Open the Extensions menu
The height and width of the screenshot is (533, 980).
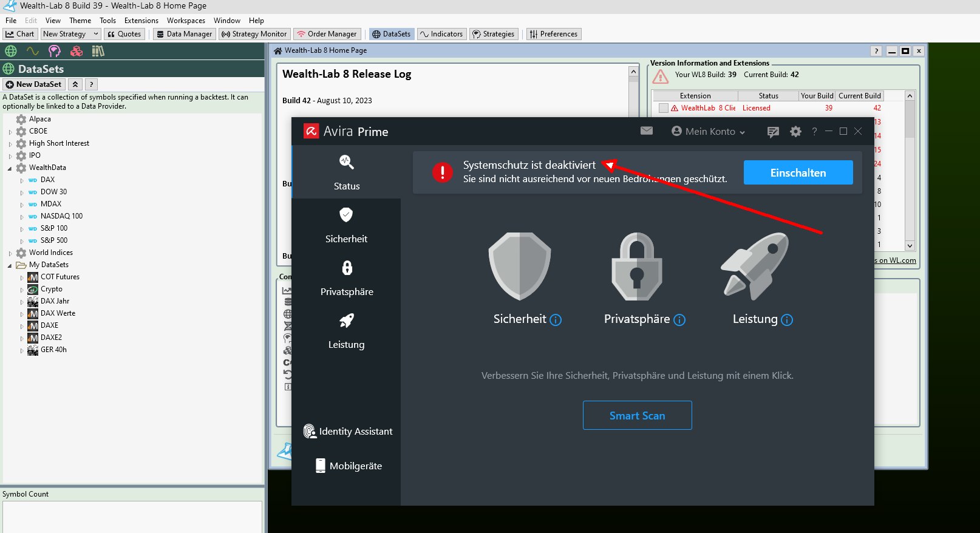click(x=141, y=21)
